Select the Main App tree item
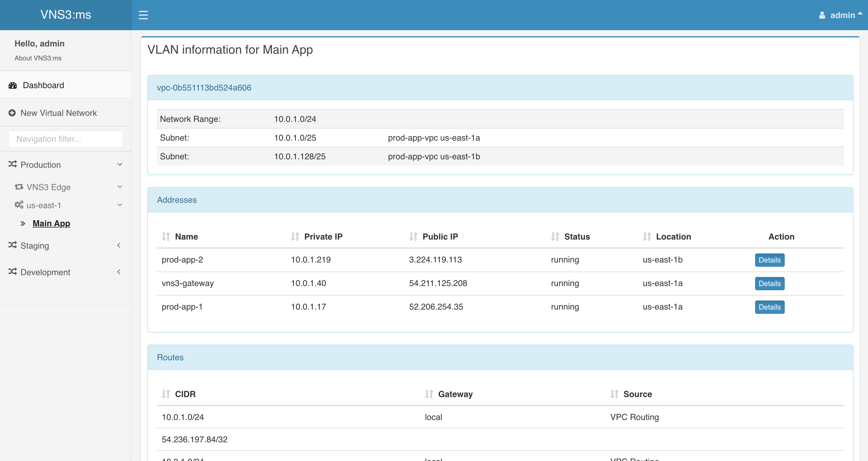This screenshot has height=461, width=868. click(51, 223)
